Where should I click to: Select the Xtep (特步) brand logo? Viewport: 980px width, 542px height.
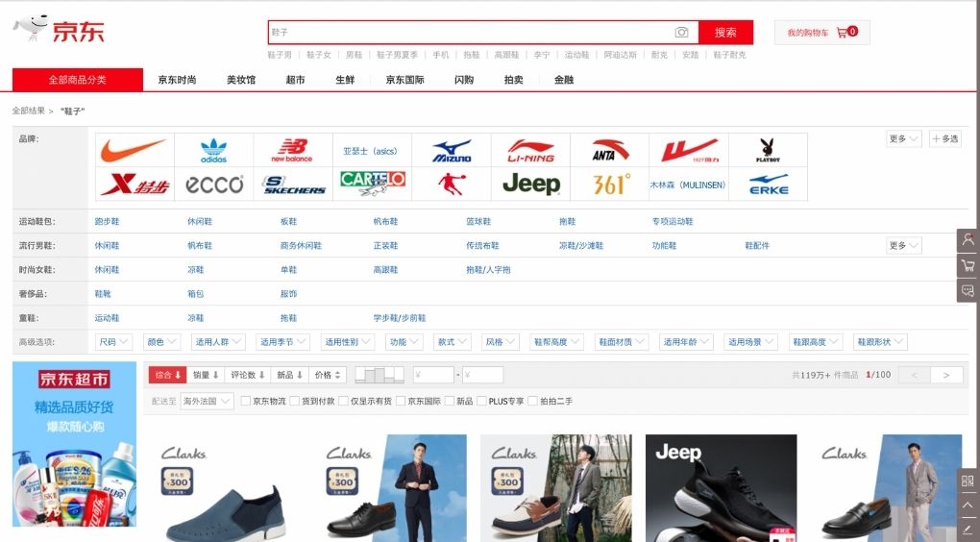135,185
